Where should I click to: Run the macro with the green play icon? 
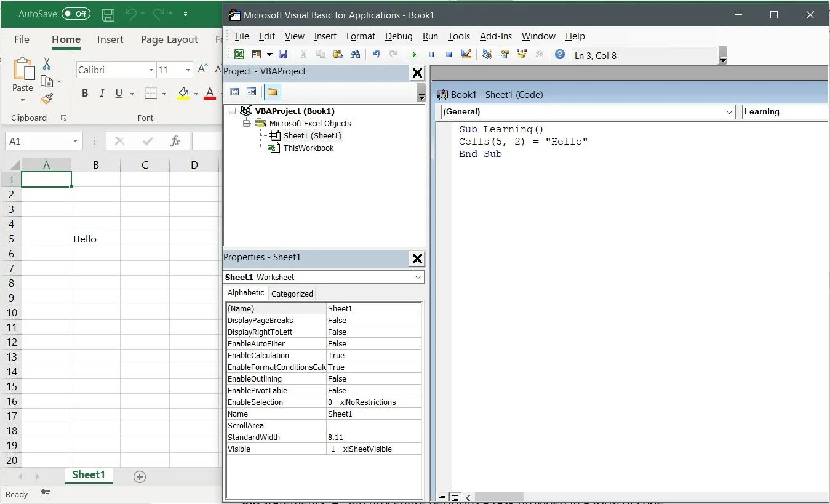point(414,55)
